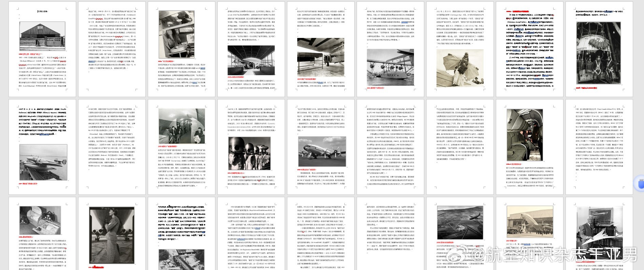
Task: Select the aerial photo of plane over airport
Action: pyautogui.click(x=460, y=223)
